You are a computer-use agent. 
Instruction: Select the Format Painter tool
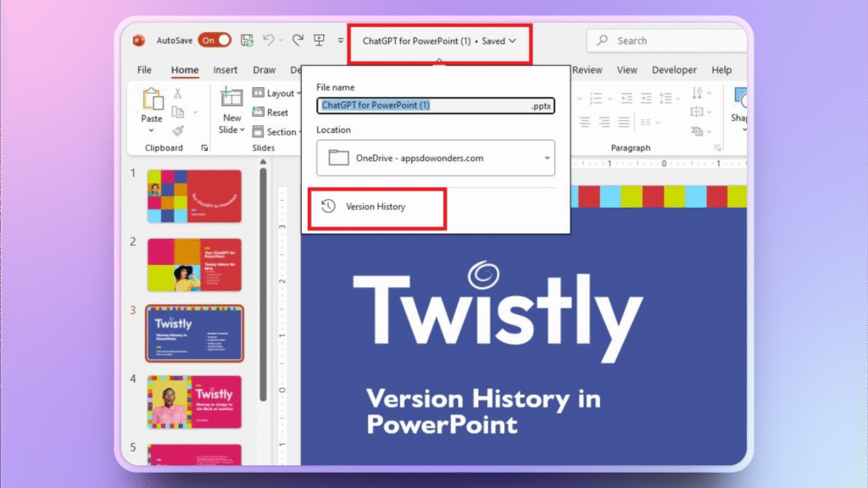click(178, 131)
